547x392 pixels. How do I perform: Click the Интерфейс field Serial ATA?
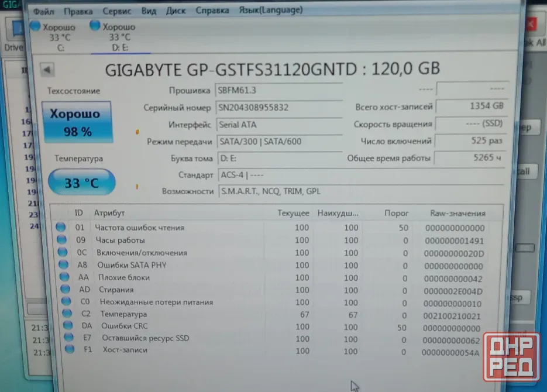(279, 125)
